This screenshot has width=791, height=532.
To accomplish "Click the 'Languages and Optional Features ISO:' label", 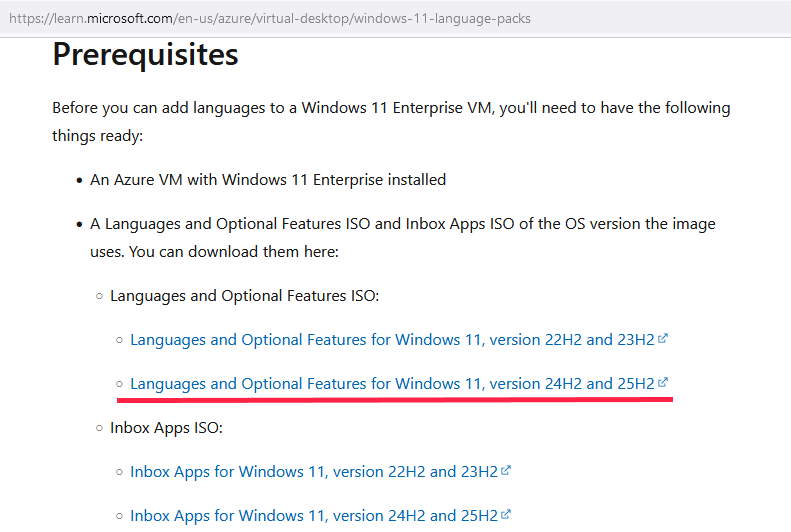I will click(244, 295).
